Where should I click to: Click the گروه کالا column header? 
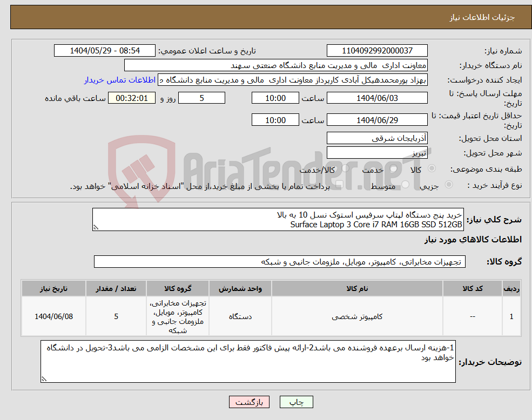pyautogui.click(x=178, y=288)
